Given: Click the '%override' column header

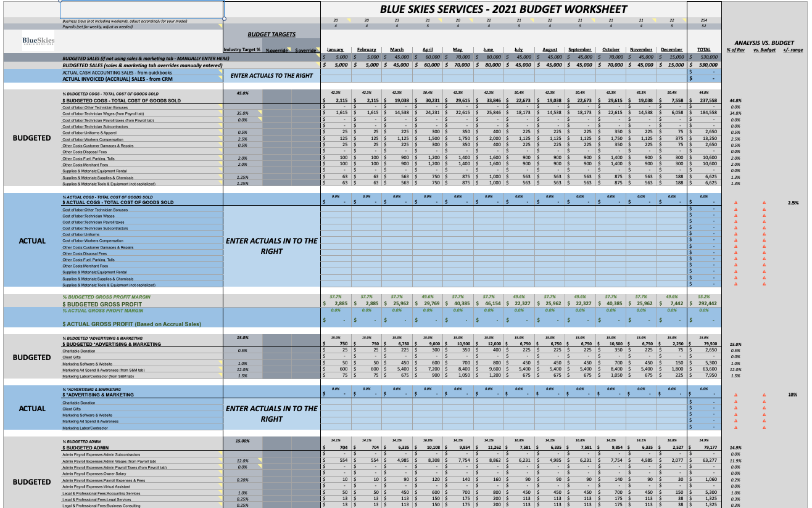Looking at the screenshot, I should [x=276, y=49].
